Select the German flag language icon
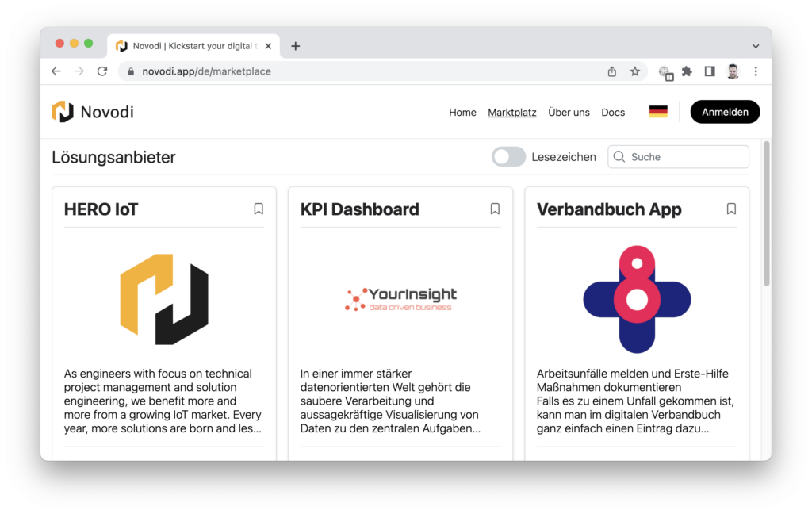This screenshot has width=812, height=514. tap(658, 112)
